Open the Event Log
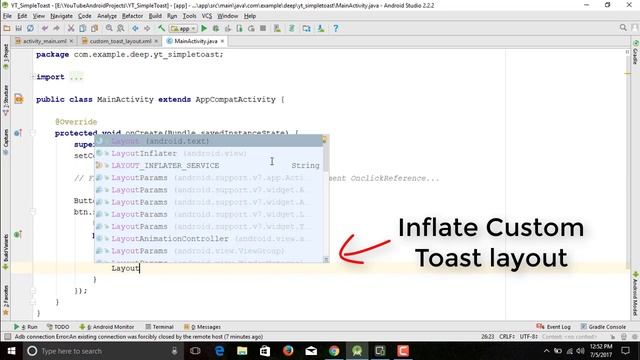640x360 pixels. pyautogui.click(x=553, y=327)
